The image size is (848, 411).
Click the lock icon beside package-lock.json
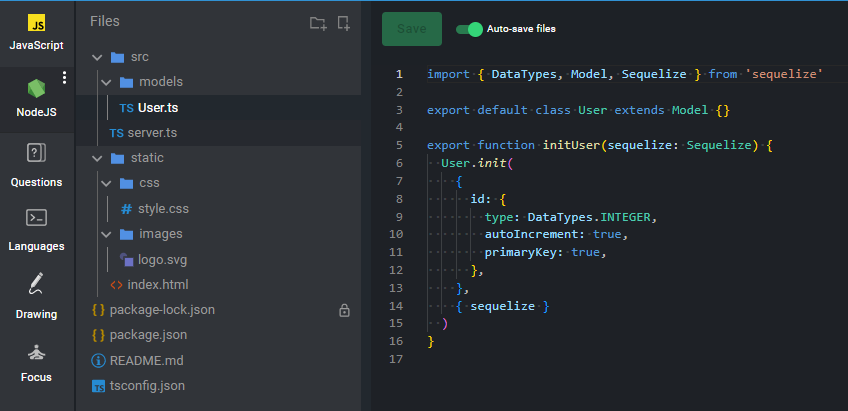[344, 311]
